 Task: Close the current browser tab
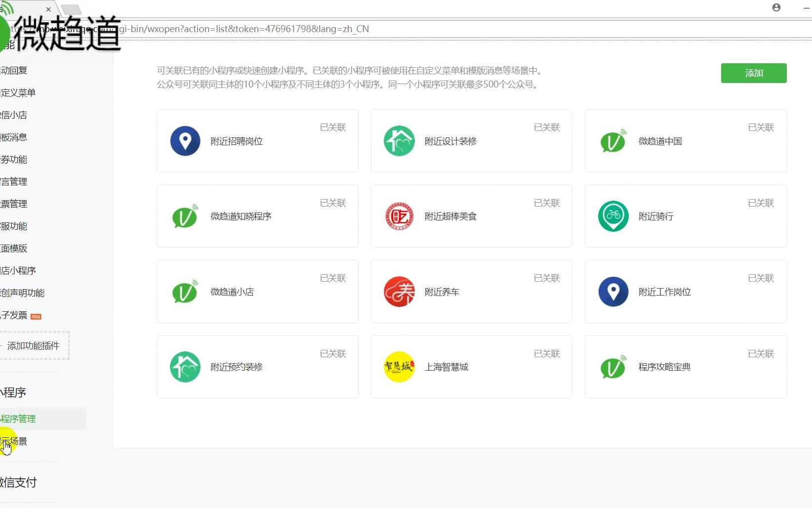(48, 9)
